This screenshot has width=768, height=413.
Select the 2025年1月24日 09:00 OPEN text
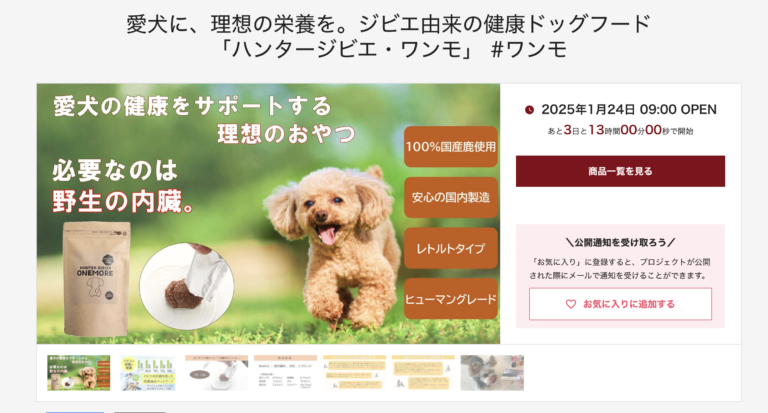coord(628,110)
